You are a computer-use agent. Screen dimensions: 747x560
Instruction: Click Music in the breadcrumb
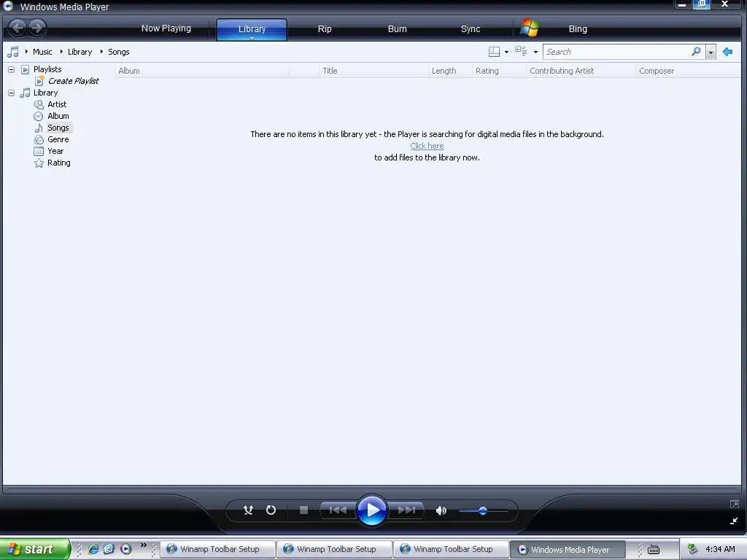(42, 52)
